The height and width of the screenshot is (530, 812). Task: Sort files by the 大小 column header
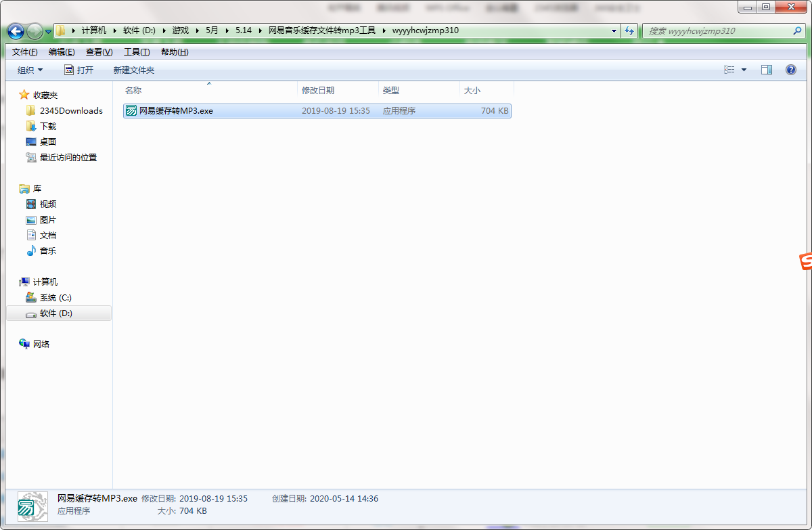(x=487, y=90)
